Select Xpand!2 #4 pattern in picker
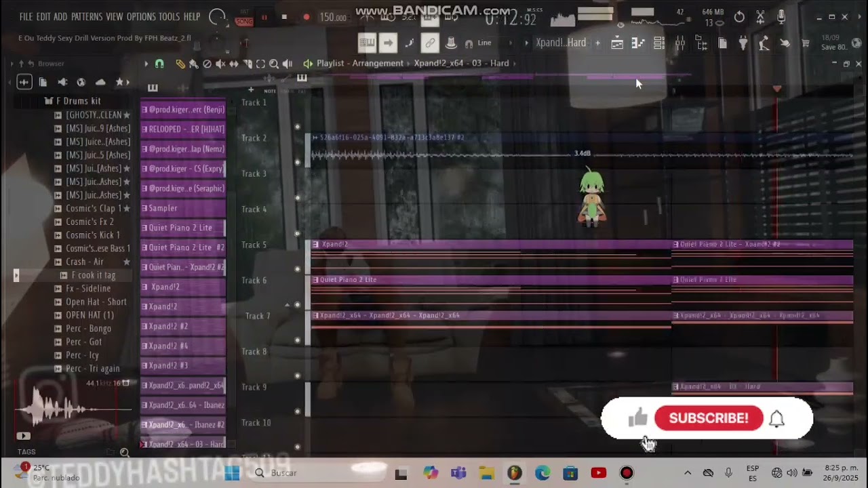 182,346
